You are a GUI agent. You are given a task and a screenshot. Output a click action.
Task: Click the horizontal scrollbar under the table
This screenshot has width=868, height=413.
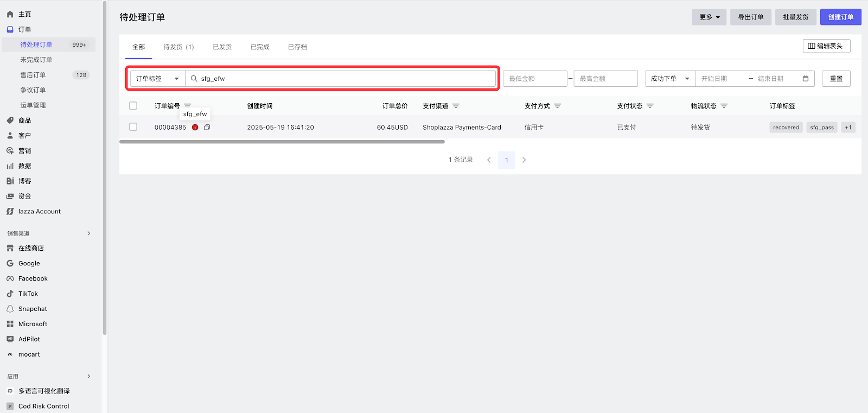tap(282, 142)
